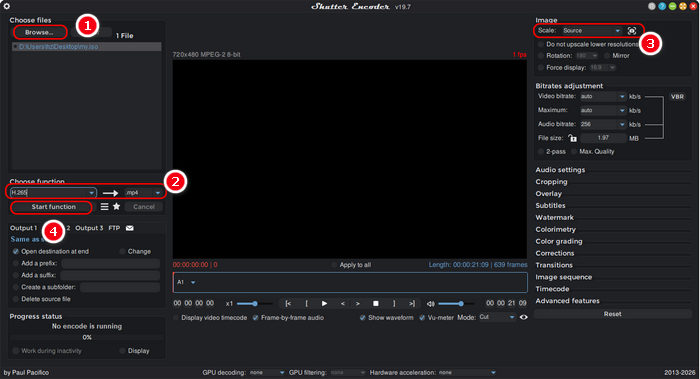Viewport: 700px width, 379px height.
Task: Switch to the FTP tab
Action: (114, 228)
